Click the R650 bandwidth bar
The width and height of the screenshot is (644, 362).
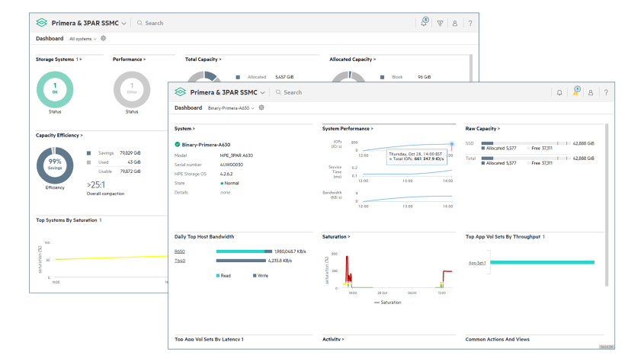pyautogui.click(x=244, y=251)
